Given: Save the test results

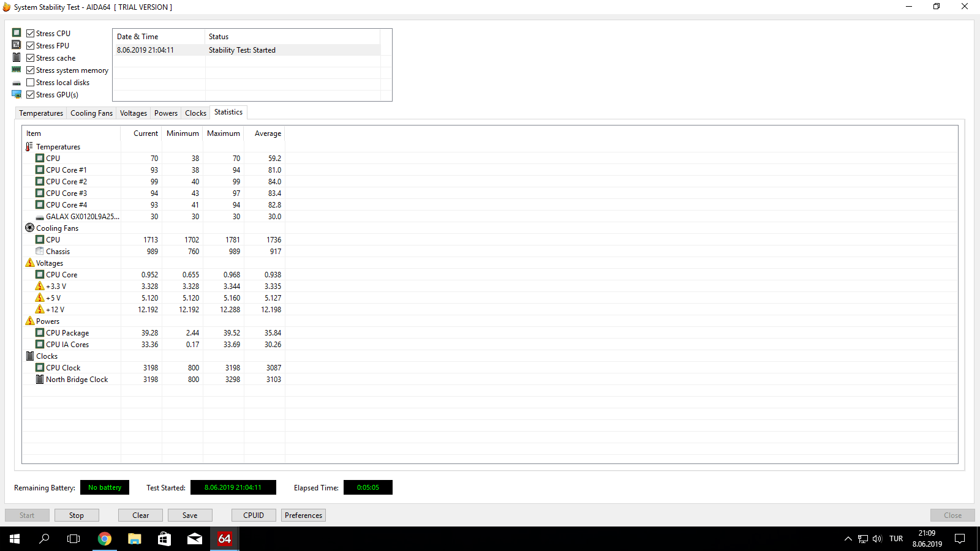Looking at the screenshot, I should pos(190,515).
